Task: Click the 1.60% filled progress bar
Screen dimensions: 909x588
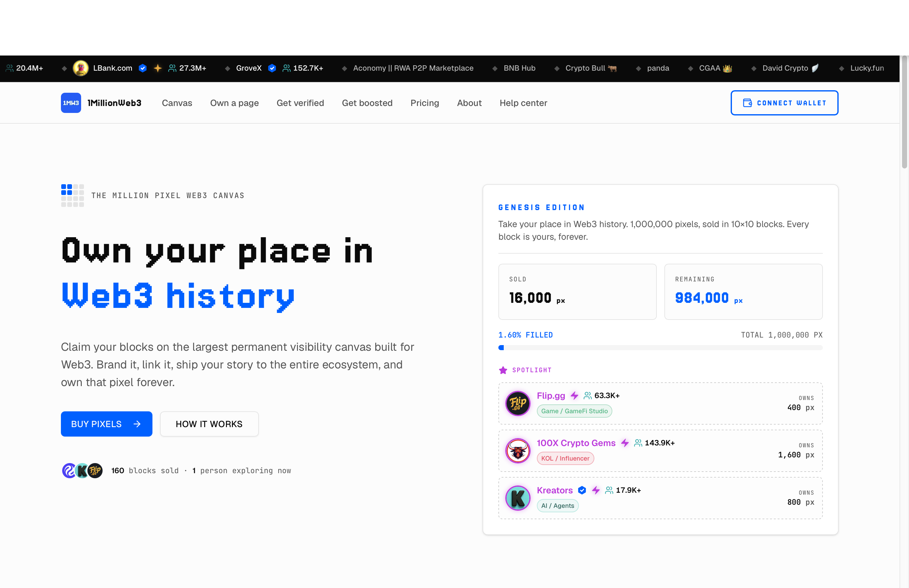Action: [x=660, y=348]
